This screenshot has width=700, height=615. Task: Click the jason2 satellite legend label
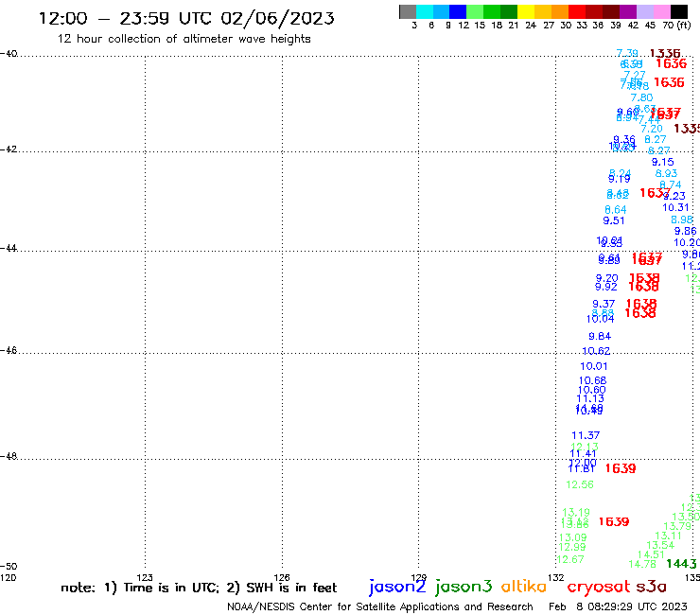(397, 587)
